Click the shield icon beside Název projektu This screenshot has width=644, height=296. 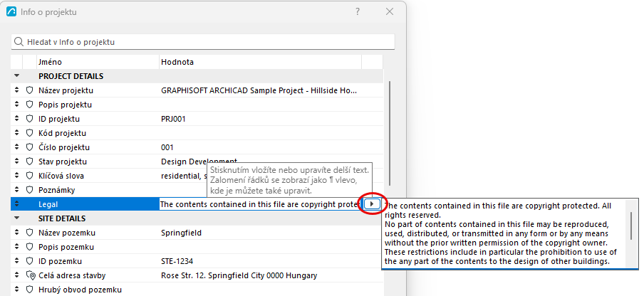(x=29, y=90)
